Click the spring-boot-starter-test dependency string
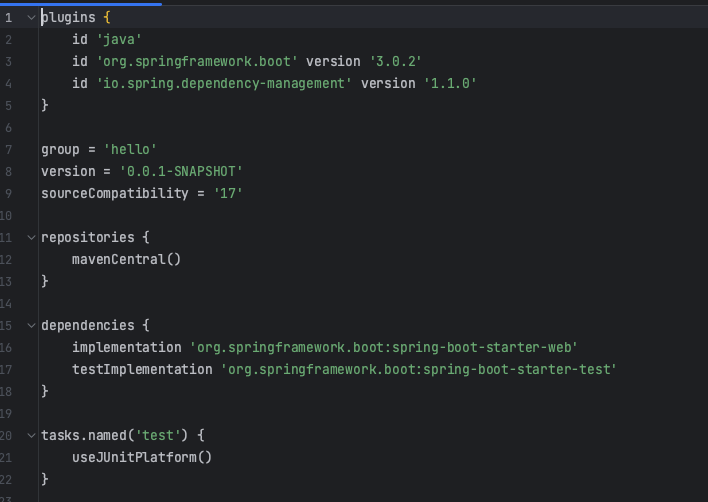This screenshot has height=502, width=708. click(419, 370)
